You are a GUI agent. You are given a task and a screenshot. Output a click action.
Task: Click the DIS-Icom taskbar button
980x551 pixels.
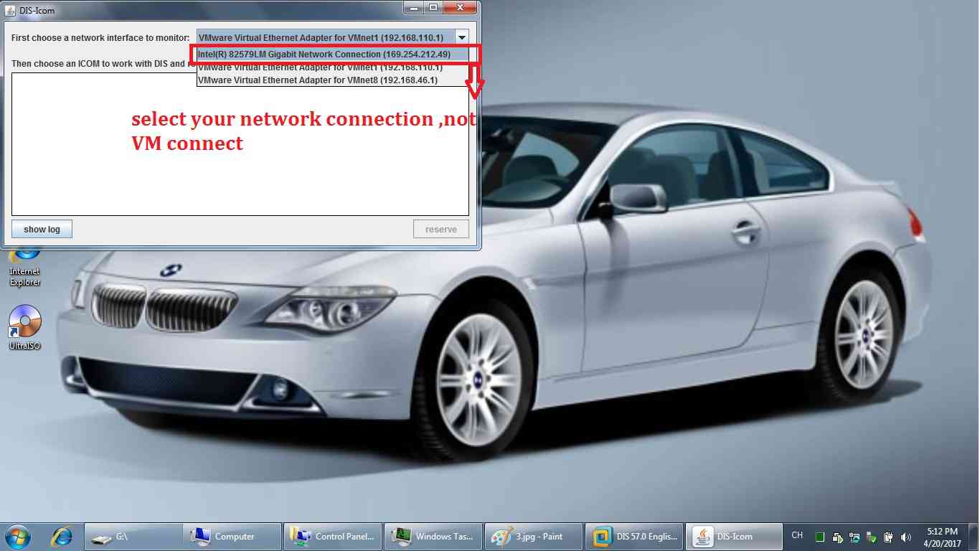735,536
